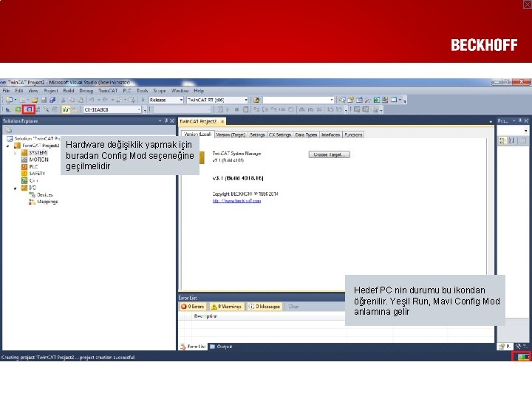
Task: Open the Properties object dropdown
Action: (x=526, y=130)
